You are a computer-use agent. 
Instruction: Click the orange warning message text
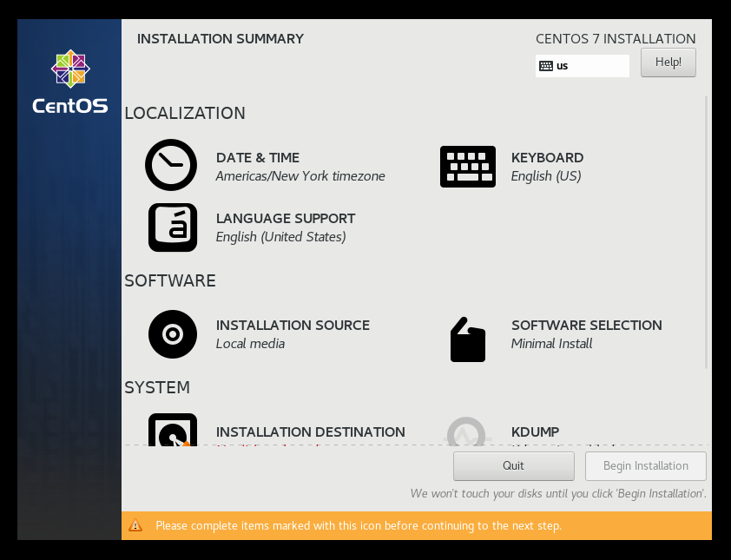[x=359, y=525]
